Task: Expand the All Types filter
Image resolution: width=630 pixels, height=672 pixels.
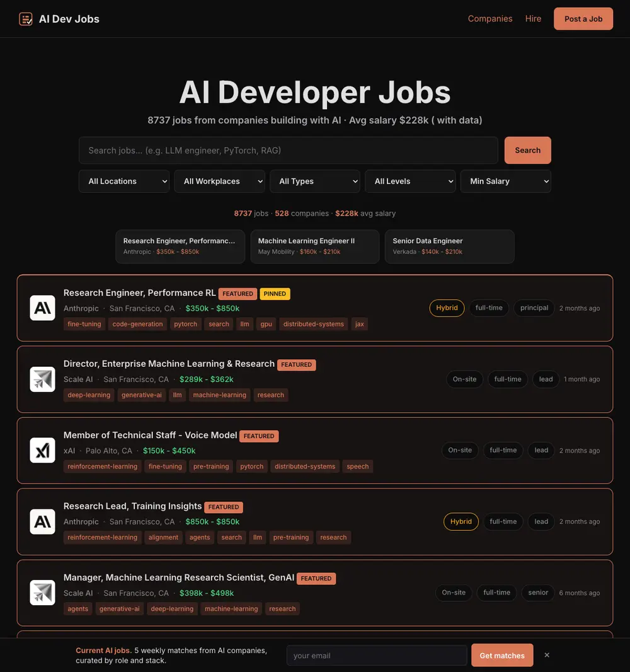Action: tap(315, 182)
